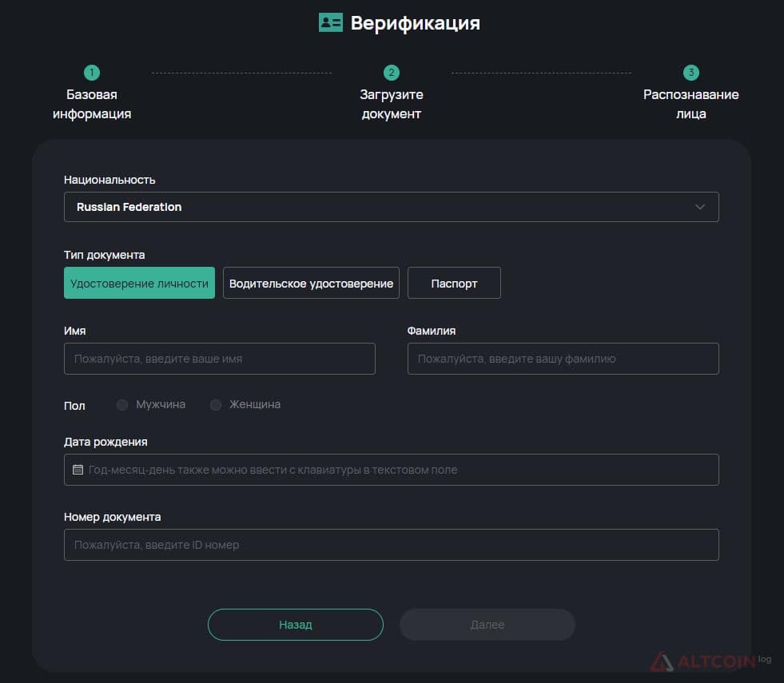Click the ID card icon beside Верификация
Screen dimensions: 784x683
(331, 22)
